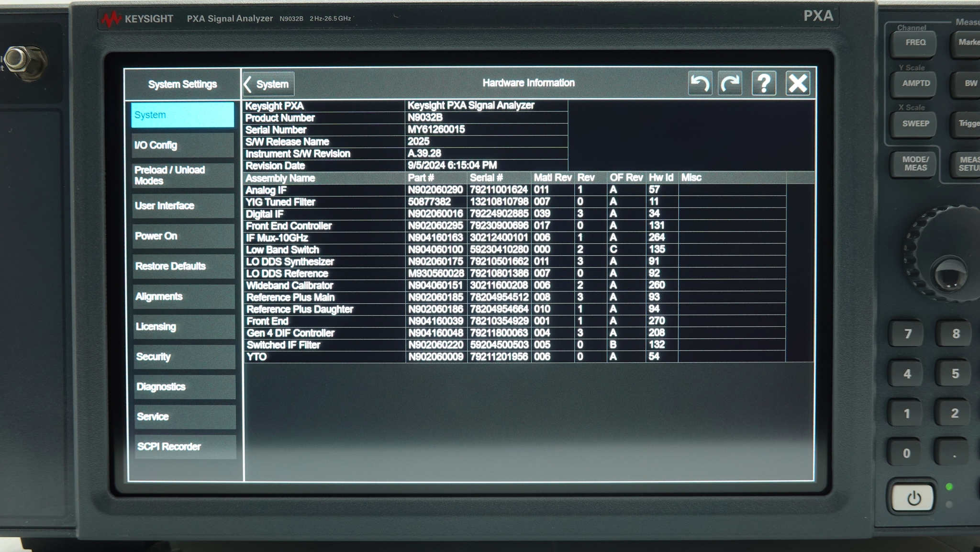Open help with the question mark icon
Screen dimensions: 980x552
(x=764, y=83)
